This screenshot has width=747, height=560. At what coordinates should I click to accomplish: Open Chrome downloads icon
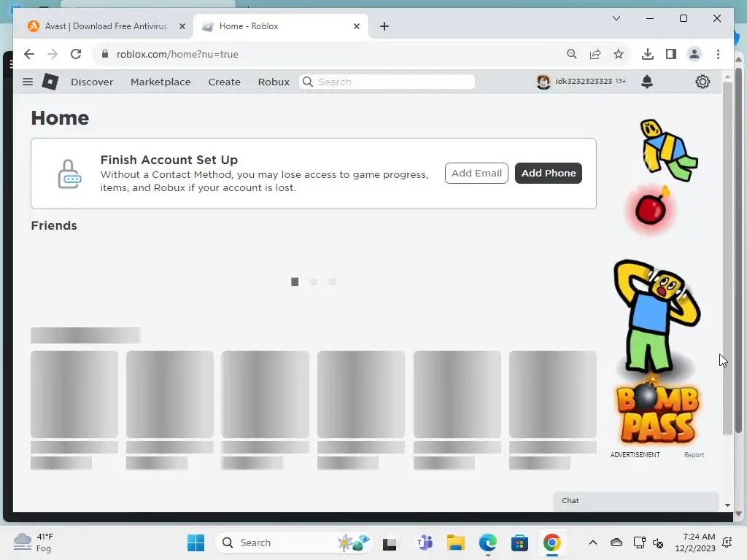[x=648, y=54]
